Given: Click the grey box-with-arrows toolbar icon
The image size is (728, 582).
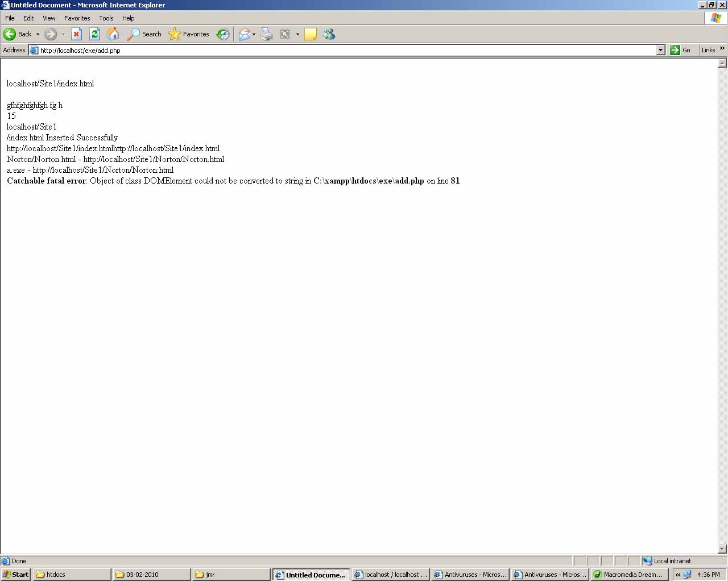Looking at the screenshot, I should [x=285, y=34].
